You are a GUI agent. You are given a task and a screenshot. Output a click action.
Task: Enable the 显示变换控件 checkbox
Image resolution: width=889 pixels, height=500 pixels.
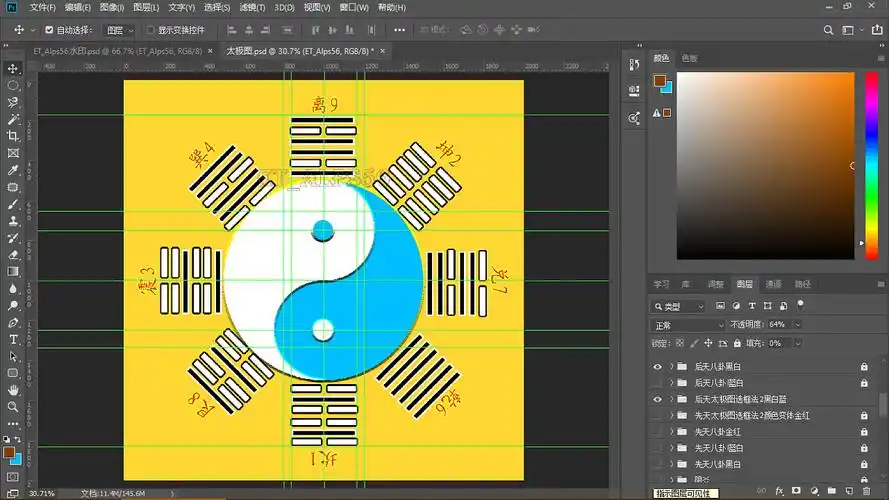click(x=150, y=30)
